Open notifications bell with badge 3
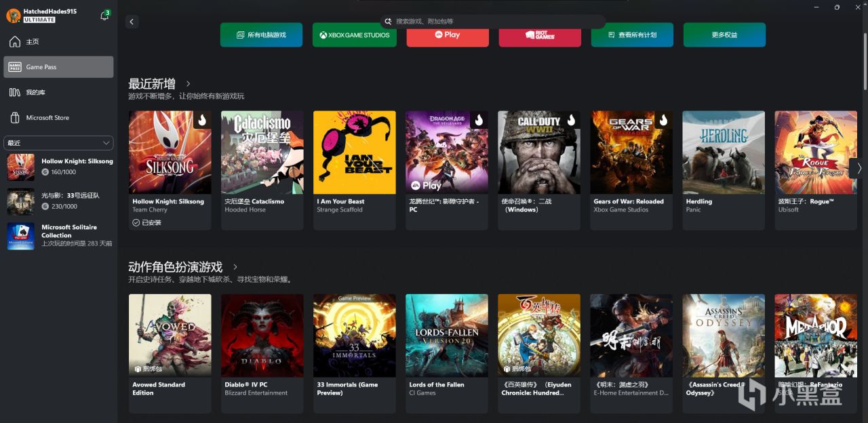This screenshot has width=868, height=423. (104, 16)
